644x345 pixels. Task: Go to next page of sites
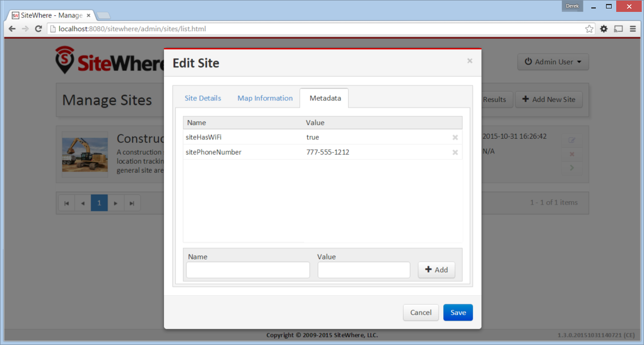[x=116, y=203]
